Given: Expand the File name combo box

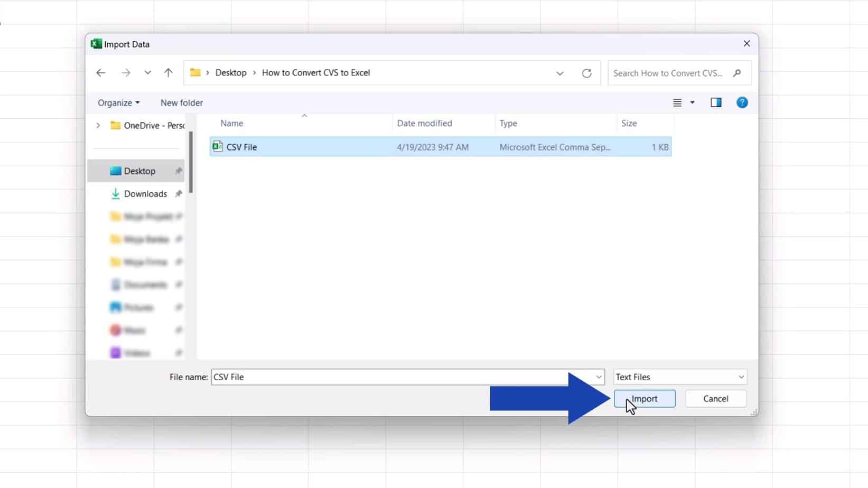Looking at the screenshot, I should pos(598,377).
